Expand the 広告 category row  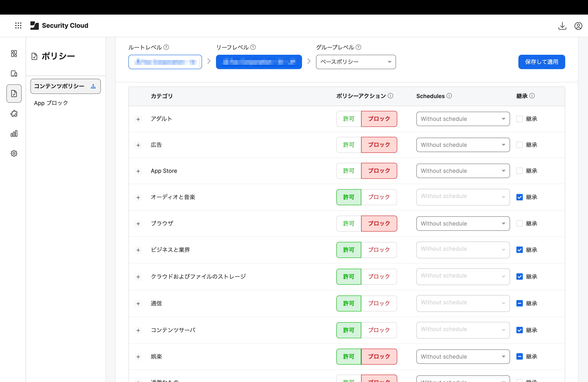coord(138,145)
